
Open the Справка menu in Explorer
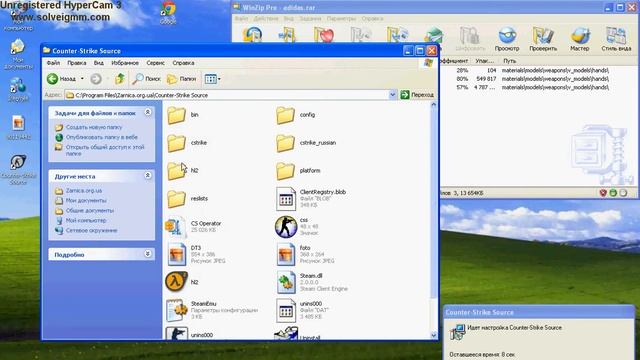(183, 63)
